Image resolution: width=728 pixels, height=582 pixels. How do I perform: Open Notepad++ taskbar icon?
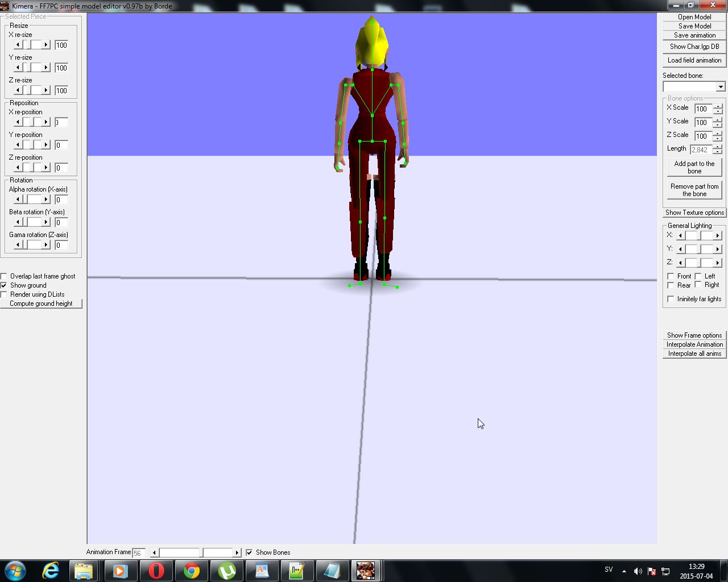coord(297,570)
